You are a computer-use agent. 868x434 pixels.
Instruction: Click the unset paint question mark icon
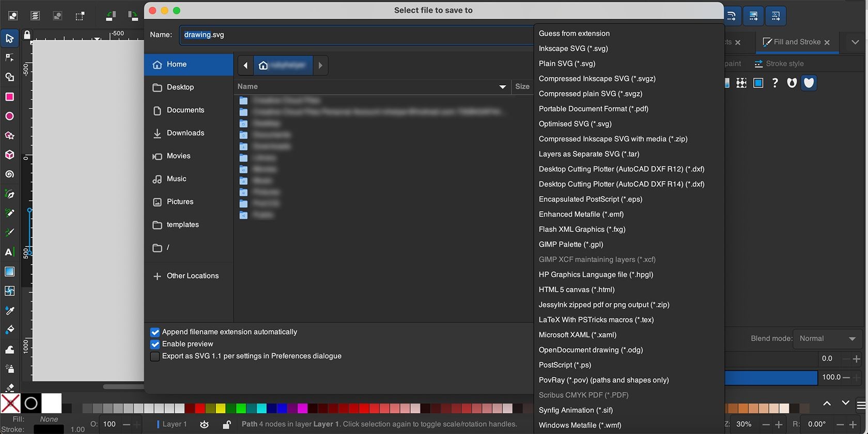[x=775, y=83]
